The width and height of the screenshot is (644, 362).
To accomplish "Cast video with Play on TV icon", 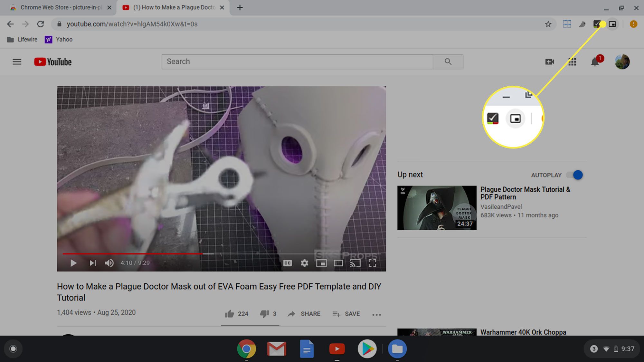I will pyautogui.click(x=355, y=263).
